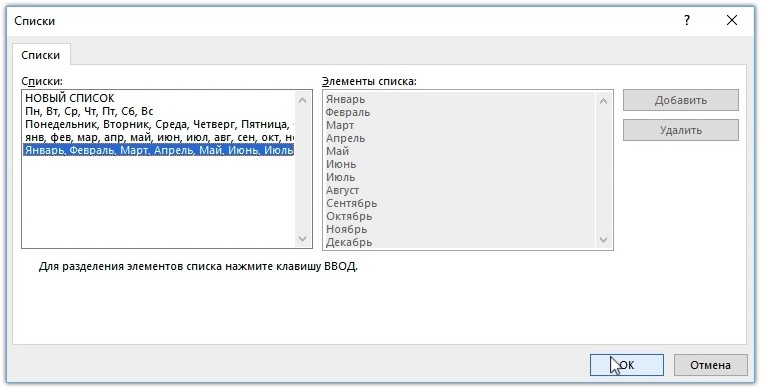Close the Списки dialog window
Image resolution: width=761 pixels, height=389 pixels.
(x=731, y=20)
